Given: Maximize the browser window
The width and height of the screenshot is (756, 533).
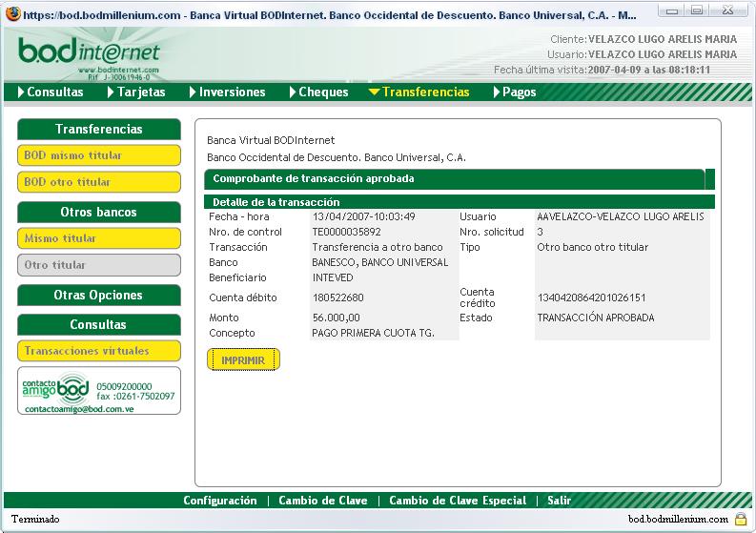Looking at the screenshot, I should tap(697, 10).
